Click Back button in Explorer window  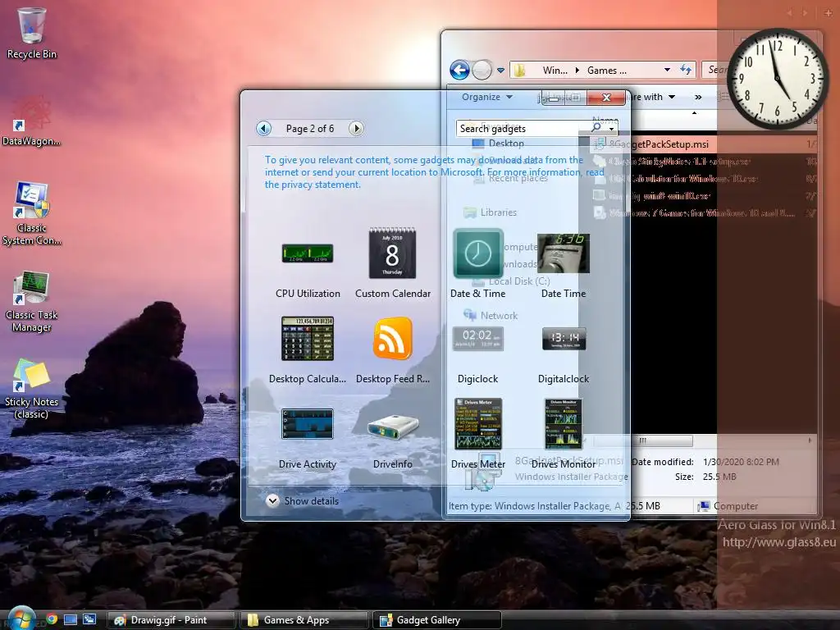pos(459,71)
